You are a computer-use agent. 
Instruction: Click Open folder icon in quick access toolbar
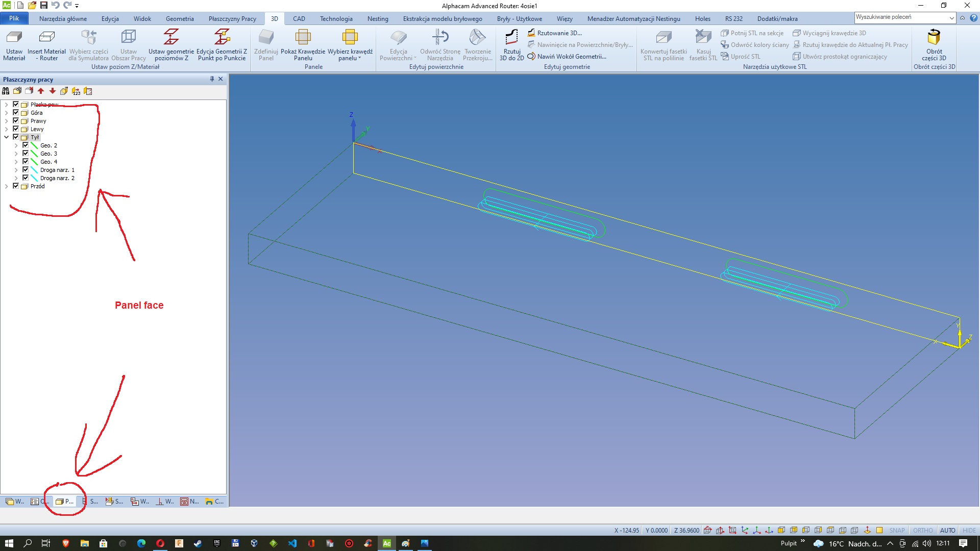pyautogui.click(x=32, y=5)
